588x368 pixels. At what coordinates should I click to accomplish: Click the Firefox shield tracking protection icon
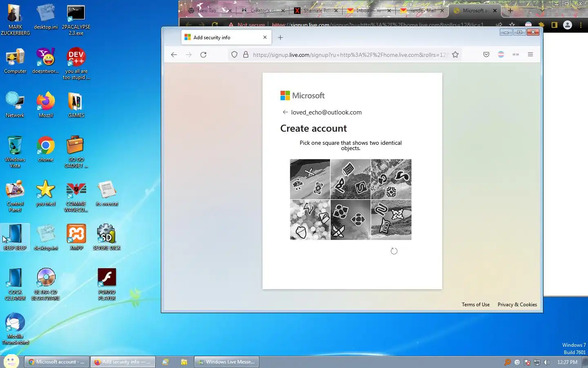point(234,54)
